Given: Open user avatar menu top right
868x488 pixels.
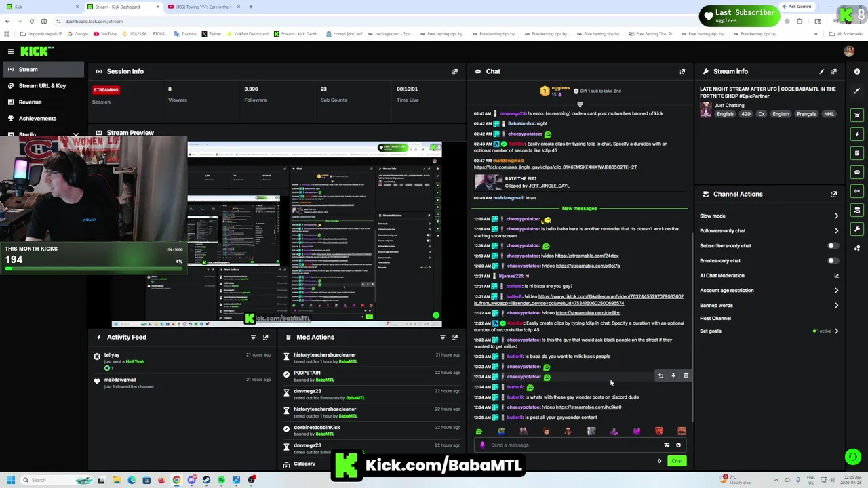Looking at the screenshot, I should click(849, 51).
